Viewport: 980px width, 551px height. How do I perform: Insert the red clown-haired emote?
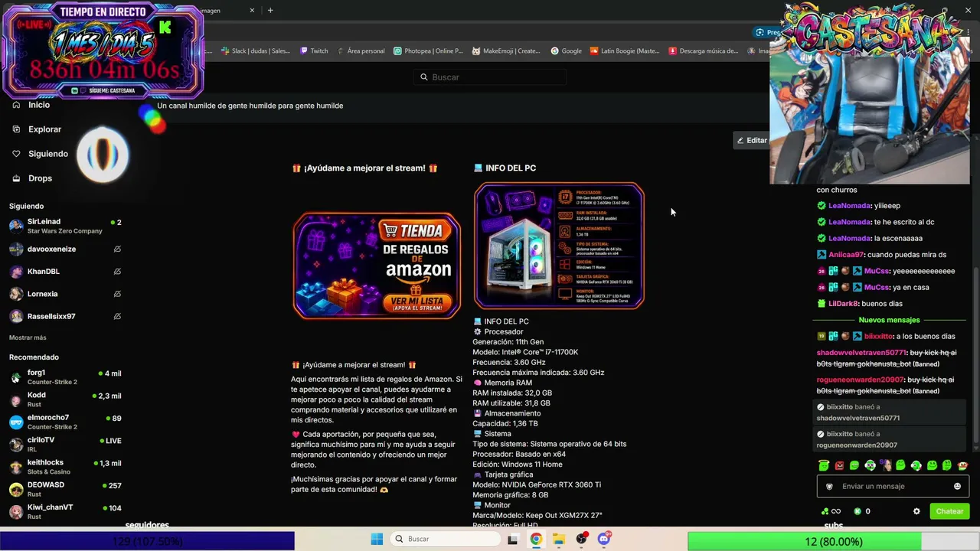[962, 465]
